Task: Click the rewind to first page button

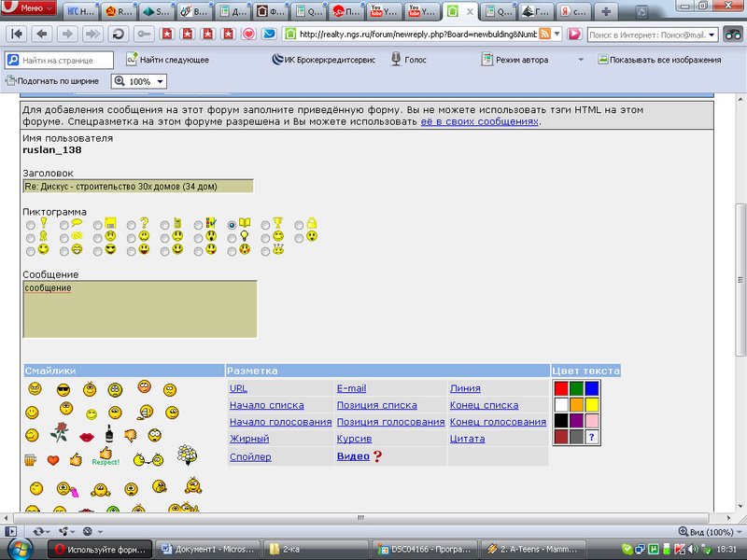Action: (x=17, y=35)
